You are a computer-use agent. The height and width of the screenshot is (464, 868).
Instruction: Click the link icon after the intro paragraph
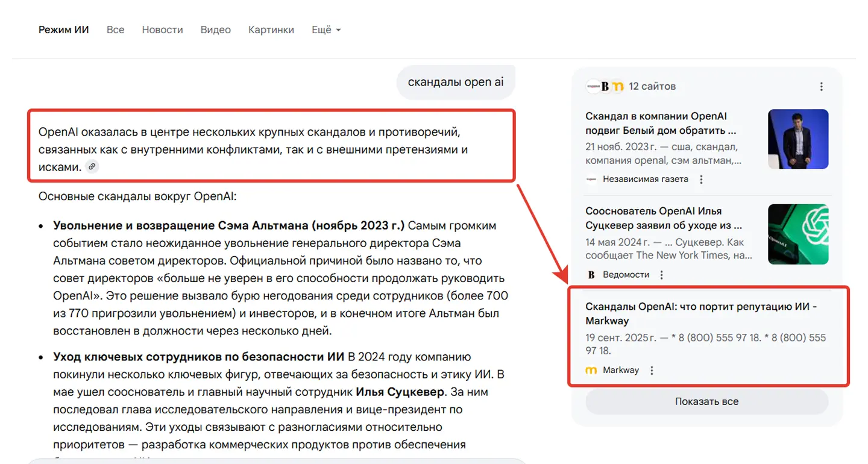(92, 167)
